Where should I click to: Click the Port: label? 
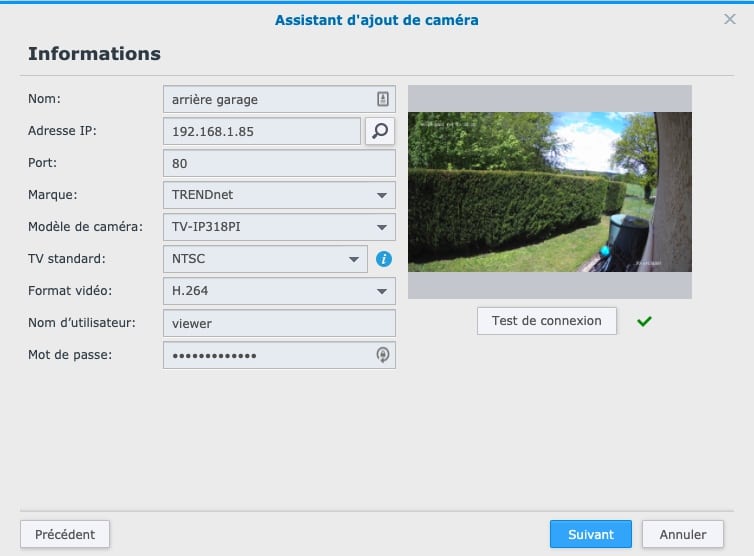[42, 163]
